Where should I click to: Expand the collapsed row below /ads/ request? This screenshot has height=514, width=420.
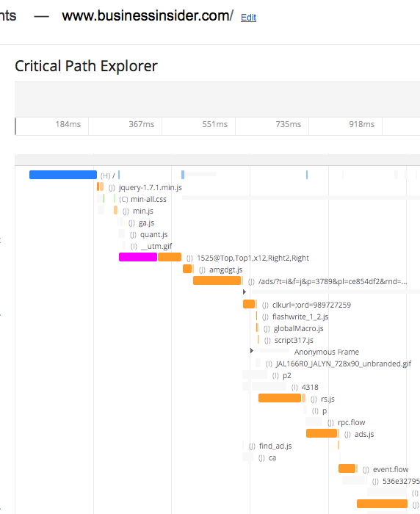click(245, 292)
